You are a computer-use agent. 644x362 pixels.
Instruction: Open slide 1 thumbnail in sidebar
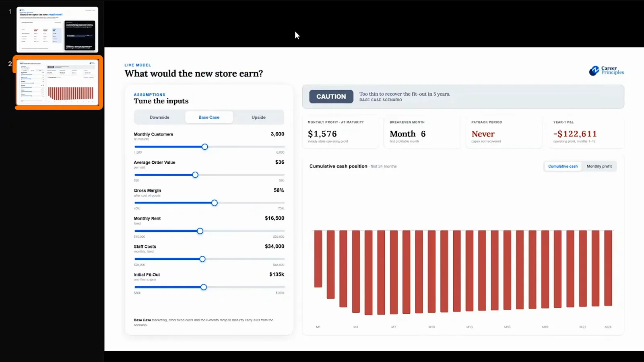pos(57,29)
